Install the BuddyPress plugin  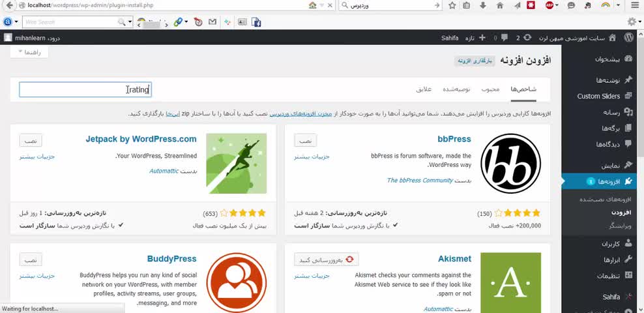[x=31, y=260]
